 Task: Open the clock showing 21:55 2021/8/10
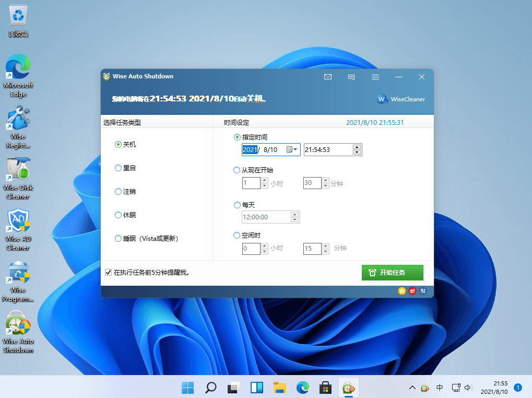(x=494, y=388)
